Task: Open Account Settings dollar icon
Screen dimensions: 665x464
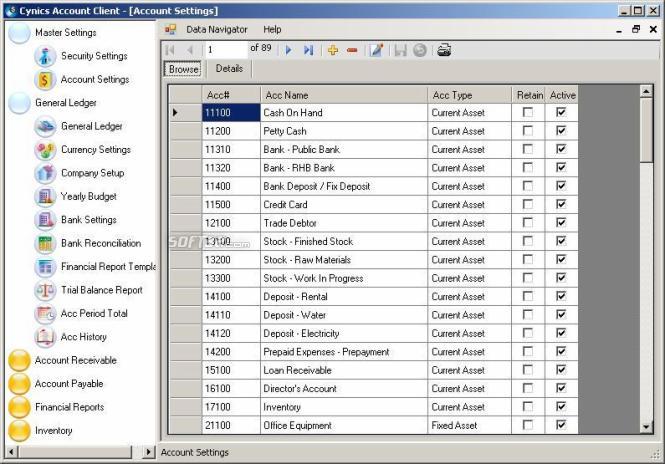Action: 45,80
